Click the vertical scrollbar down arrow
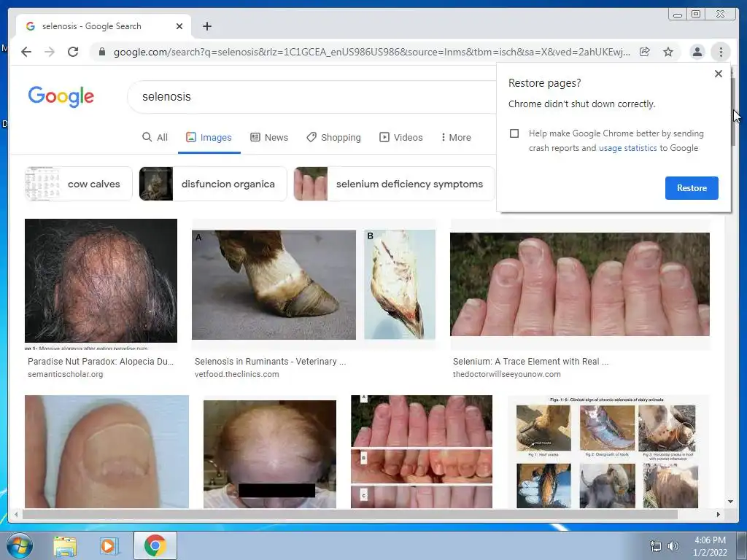This screenshot has width=747, height=560. point(730,502)
